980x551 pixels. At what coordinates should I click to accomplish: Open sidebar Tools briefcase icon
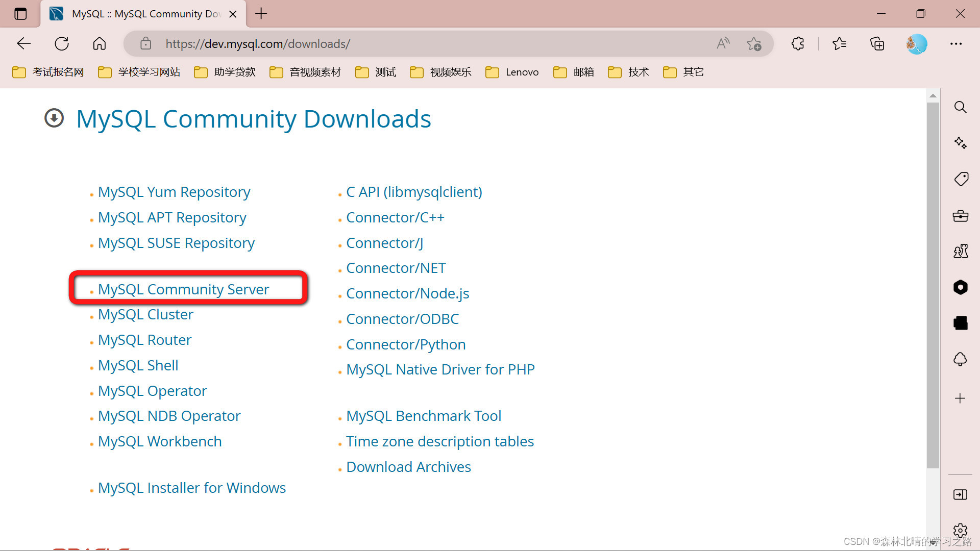pos(960,216)
